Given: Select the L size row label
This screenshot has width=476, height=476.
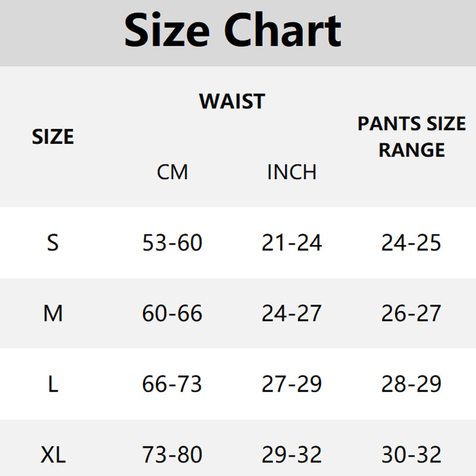Looking at the screenshot, I should (x=53, y=384).
